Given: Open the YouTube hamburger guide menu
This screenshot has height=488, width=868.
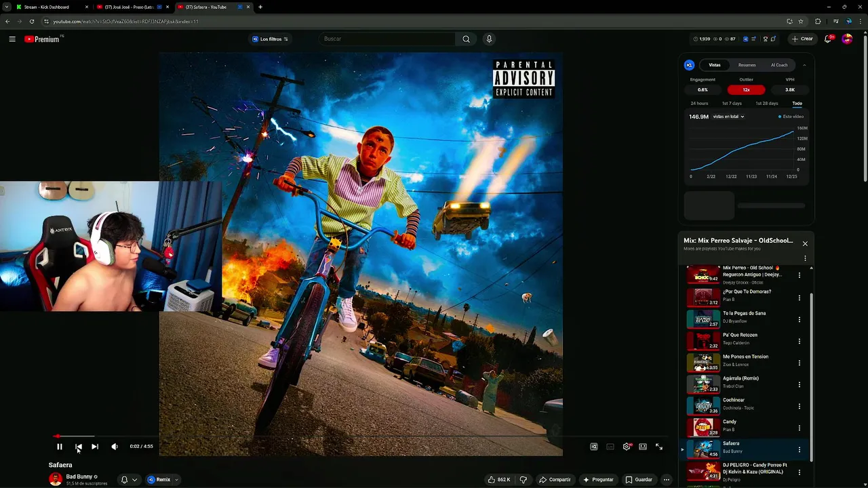Looking at the screenshot, I should pyautogui.click(x=12, y=39).
